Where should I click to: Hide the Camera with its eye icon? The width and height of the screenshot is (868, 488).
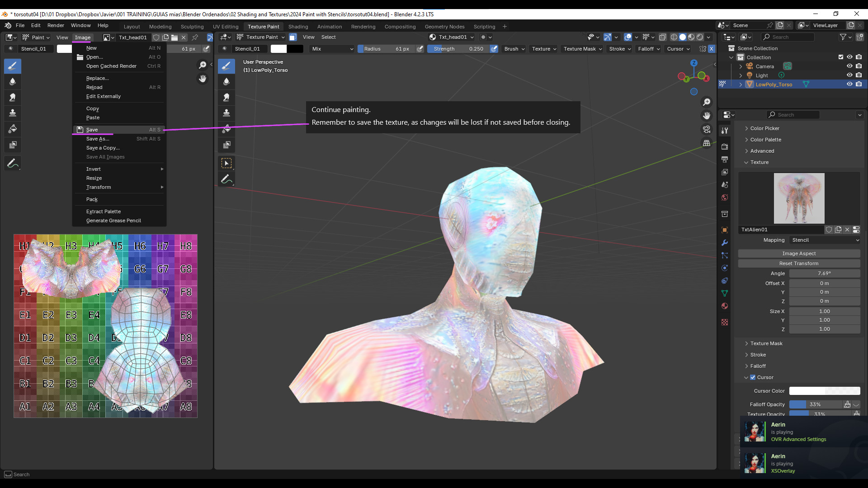849,66
